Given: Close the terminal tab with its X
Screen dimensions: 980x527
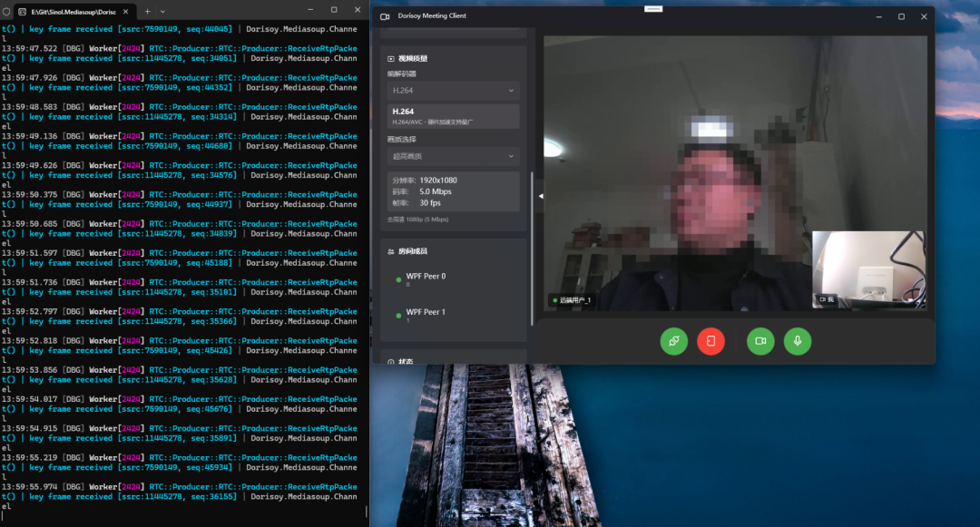Looking at the screenshot, I should tap(125, 11).
